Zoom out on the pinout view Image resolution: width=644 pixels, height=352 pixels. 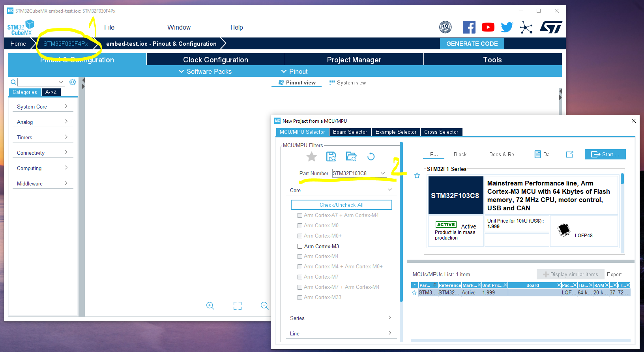click(x=265, y=306)
